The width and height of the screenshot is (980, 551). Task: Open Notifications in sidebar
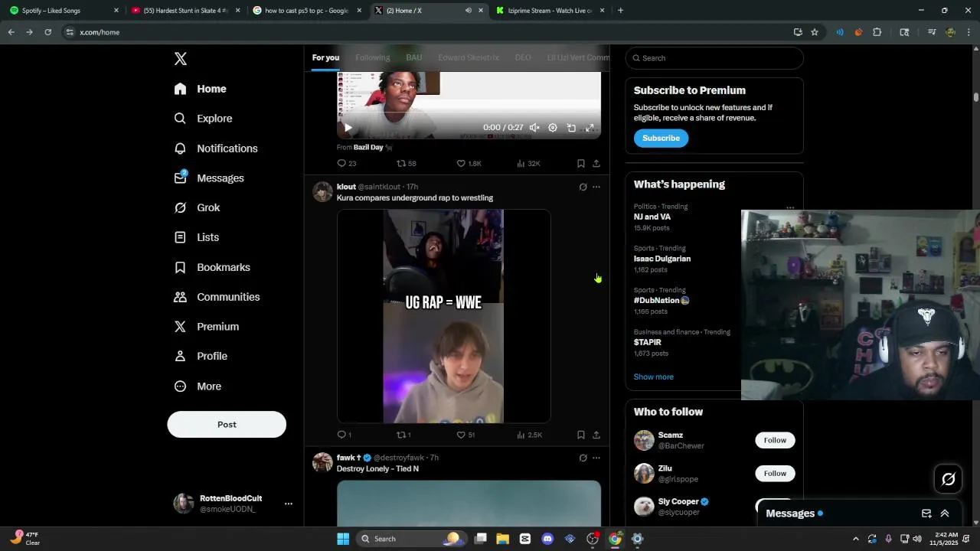[216, 148]
